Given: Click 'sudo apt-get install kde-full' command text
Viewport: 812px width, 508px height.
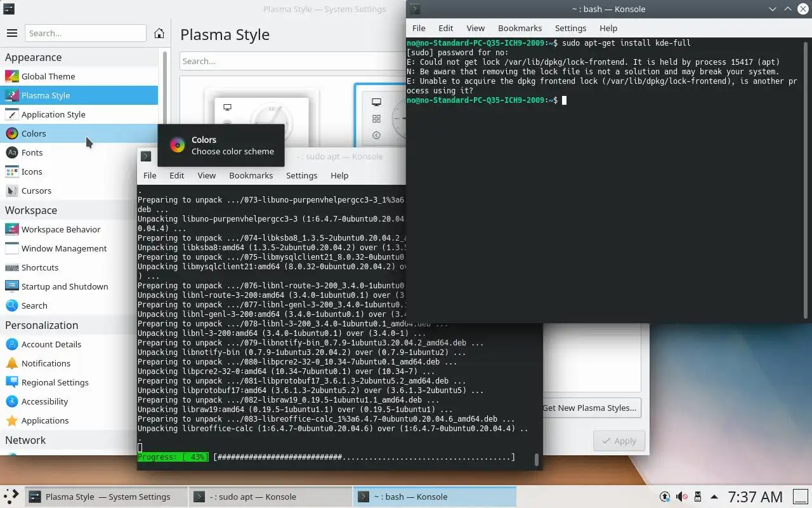Looking at the screenshot, I should 626,43.
